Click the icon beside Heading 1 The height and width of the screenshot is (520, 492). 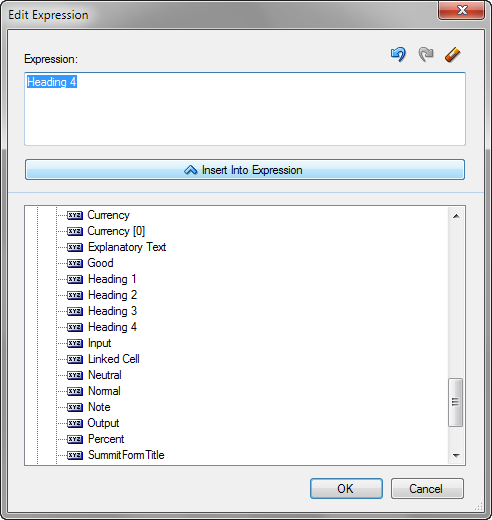75,279
